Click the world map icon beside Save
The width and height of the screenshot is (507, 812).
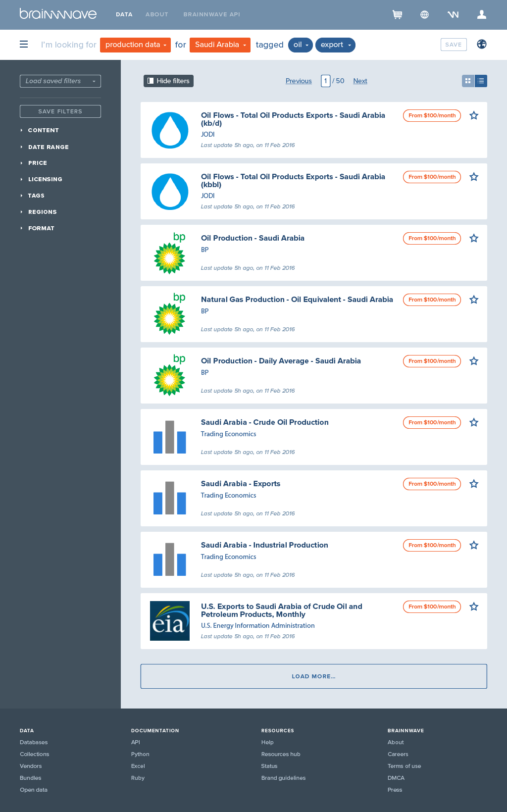coord(482,44)
